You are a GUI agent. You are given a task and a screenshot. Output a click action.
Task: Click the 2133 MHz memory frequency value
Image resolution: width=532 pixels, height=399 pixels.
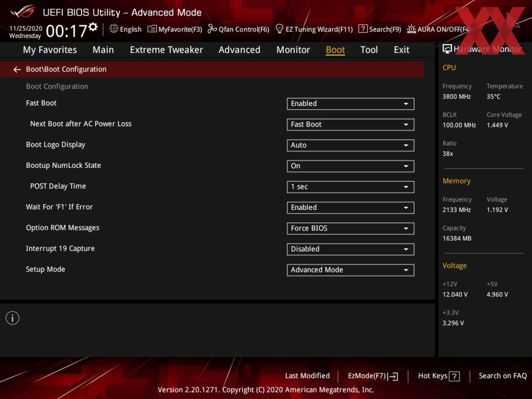(x=457, y=210)
